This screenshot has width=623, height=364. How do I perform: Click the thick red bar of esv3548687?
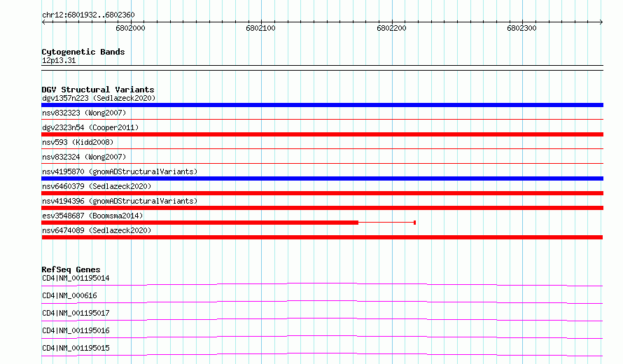[200, 223]
